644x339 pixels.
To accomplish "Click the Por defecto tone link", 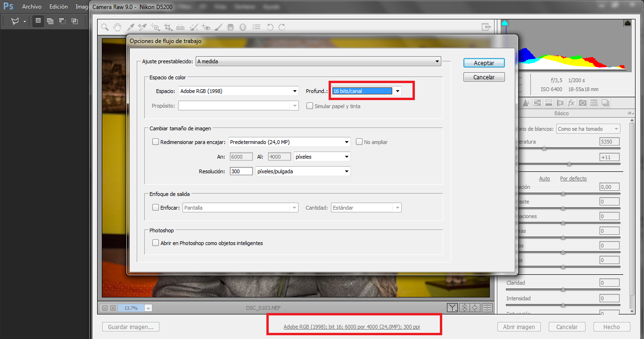I will pos(573,178).
